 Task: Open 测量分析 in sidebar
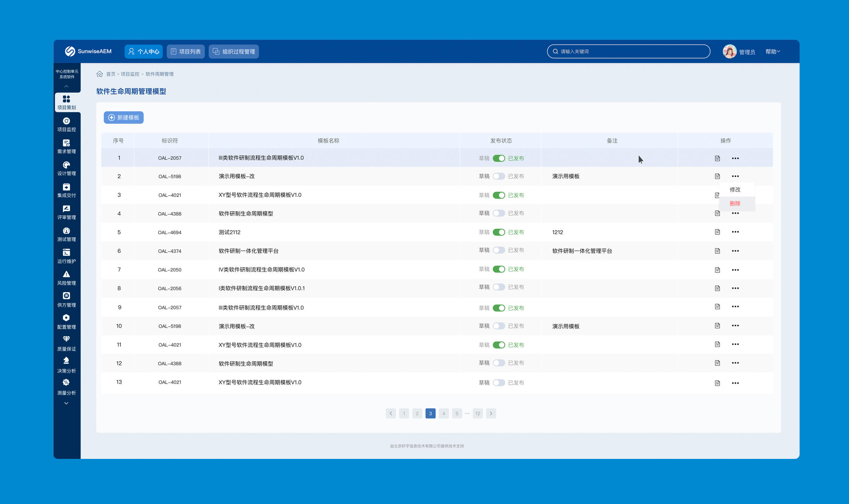tap(66, 388)
